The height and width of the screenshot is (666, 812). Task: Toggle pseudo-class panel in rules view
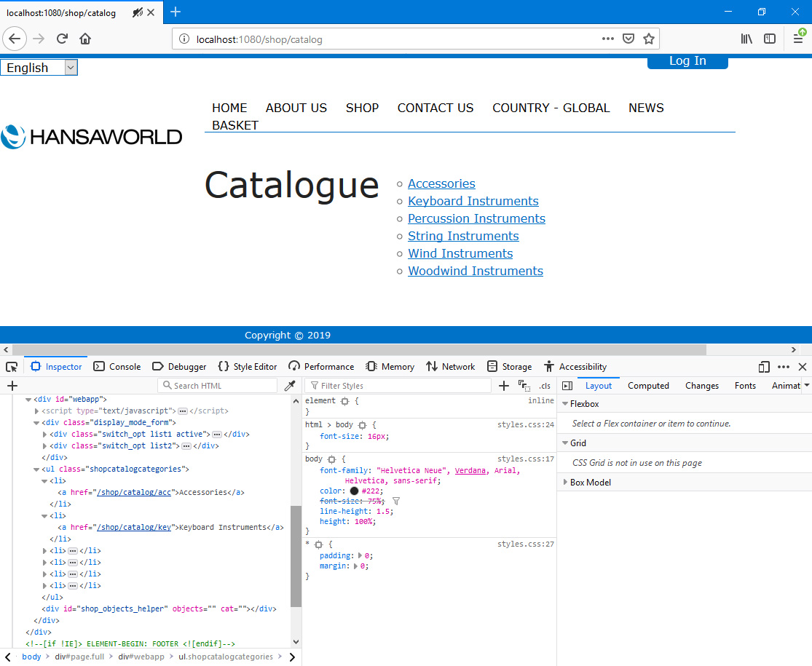pos(524,386)
